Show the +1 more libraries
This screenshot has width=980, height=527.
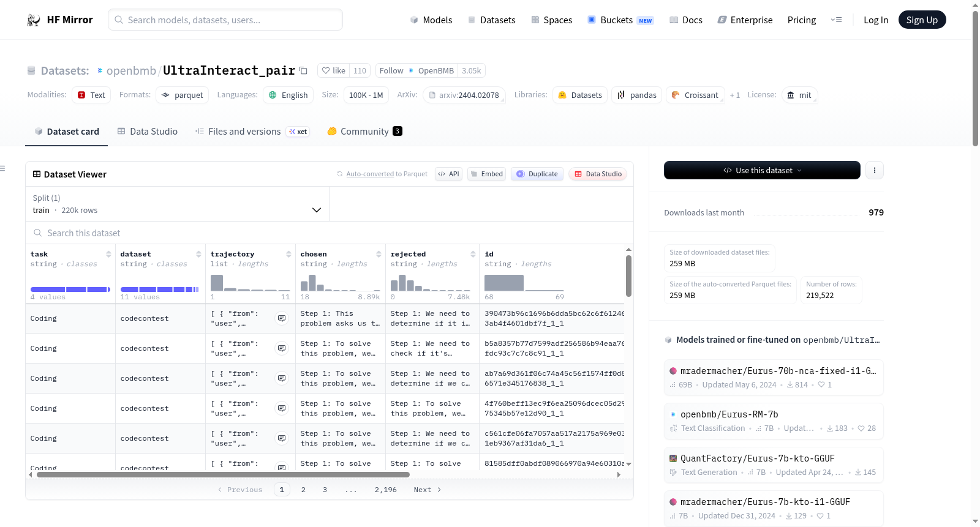(735, 95)
